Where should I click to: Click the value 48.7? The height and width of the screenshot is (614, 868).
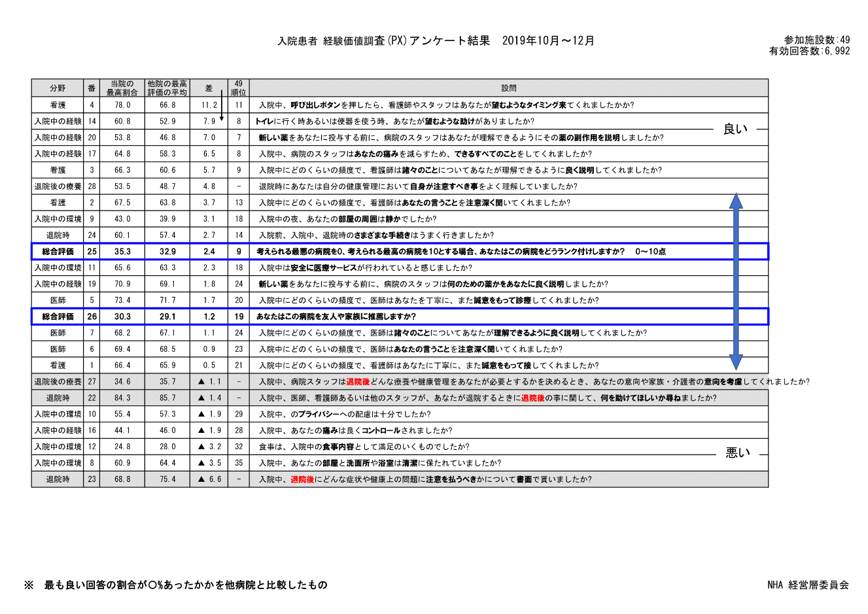click(167, 186)
